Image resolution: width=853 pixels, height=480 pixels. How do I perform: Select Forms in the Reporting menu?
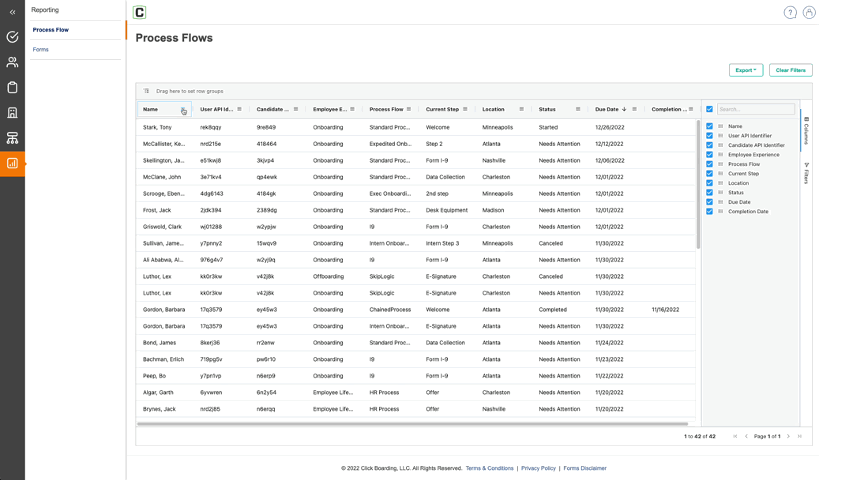point(41,49)
